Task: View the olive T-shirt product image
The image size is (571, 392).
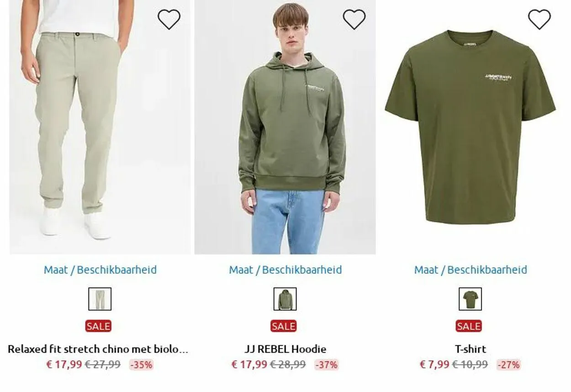Action: pos(470,127)
